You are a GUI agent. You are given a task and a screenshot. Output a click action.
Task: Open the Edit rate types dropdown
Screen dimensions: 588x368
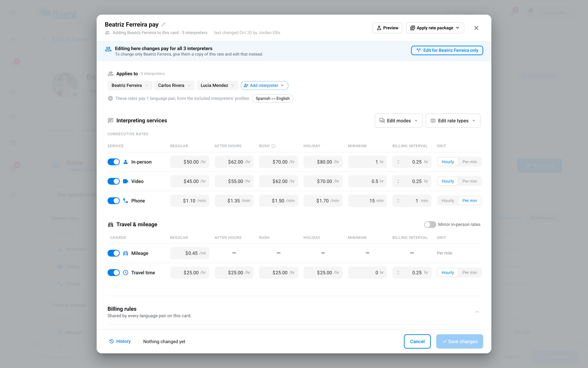pos(453,121)
